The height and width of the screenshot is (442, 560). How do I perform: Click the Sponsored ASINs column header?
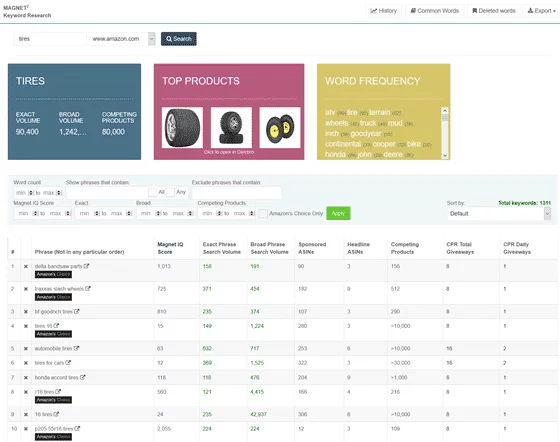click(312, 248)
